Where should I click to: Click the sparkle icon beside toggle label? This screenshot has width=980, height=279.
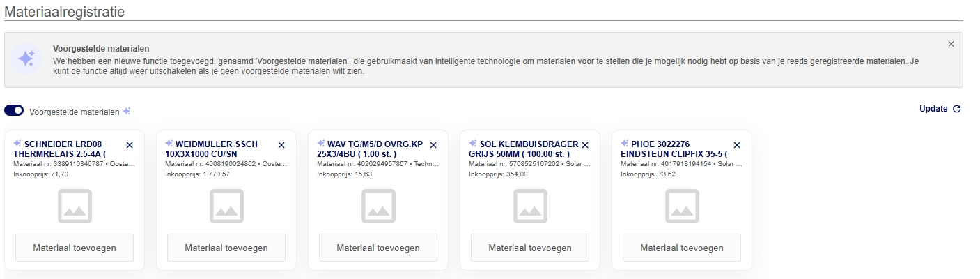click(127, 111)
